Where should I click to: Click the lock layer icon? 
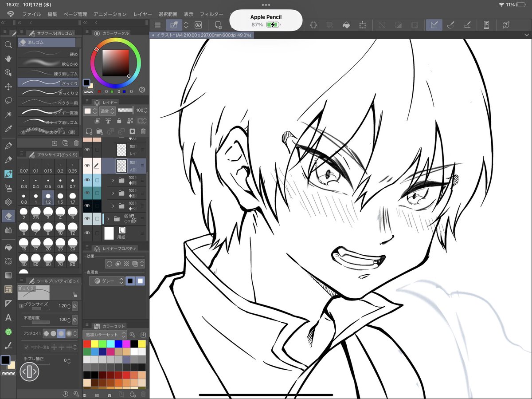pos(119,121)
